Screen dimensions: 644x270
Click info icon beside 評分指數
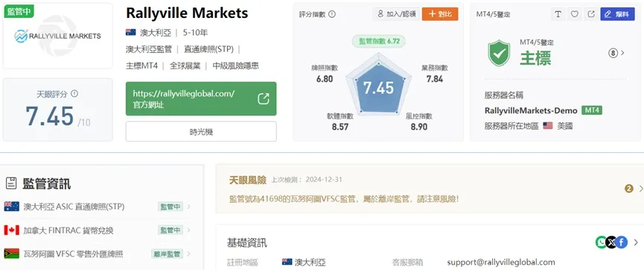click(x=332, y=14)
